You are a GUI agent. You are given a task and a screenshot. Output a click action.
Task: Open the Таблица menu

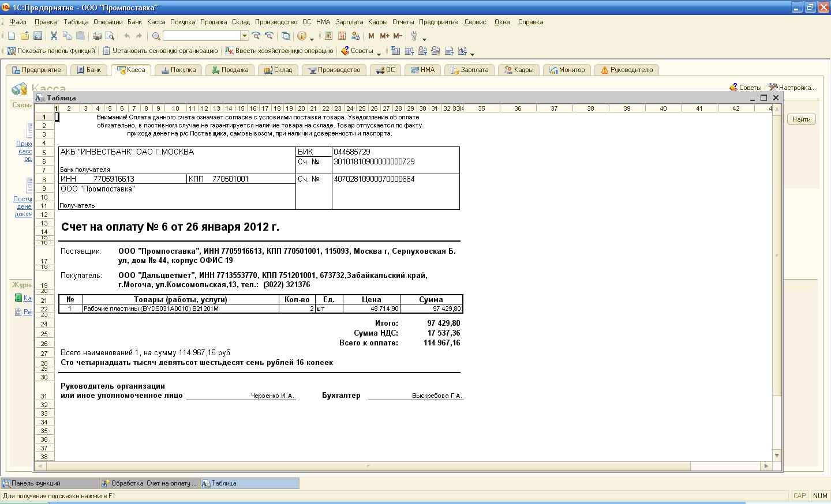coord(76,22)
